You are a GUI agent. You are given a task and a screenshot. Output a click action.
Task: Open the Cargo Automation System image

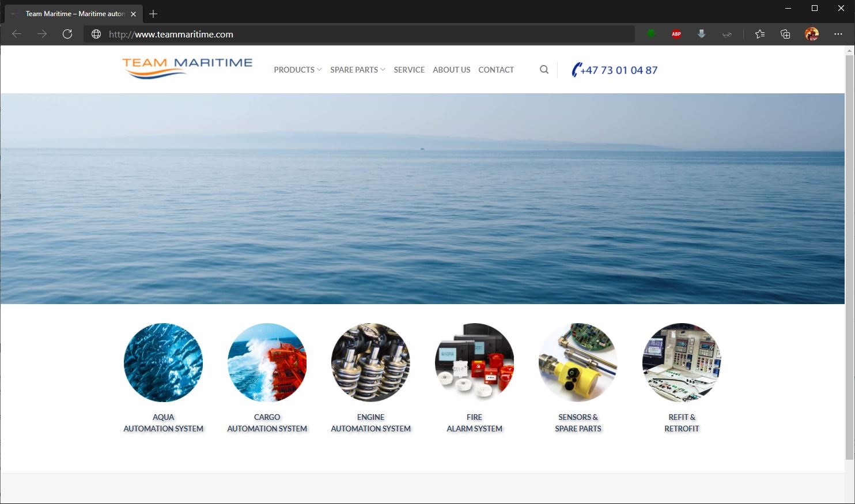267,362
